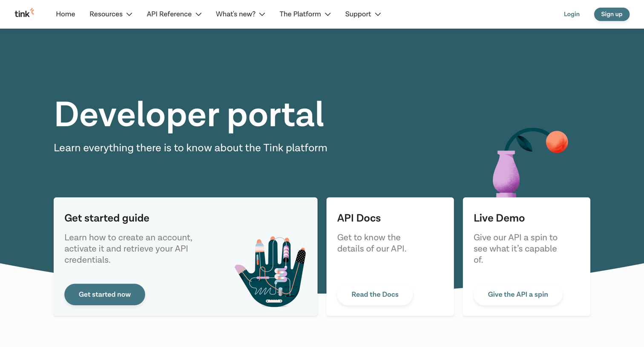Click the Get started guide heading
This screenshot has height=347, width=644.
tap(107, 218)
